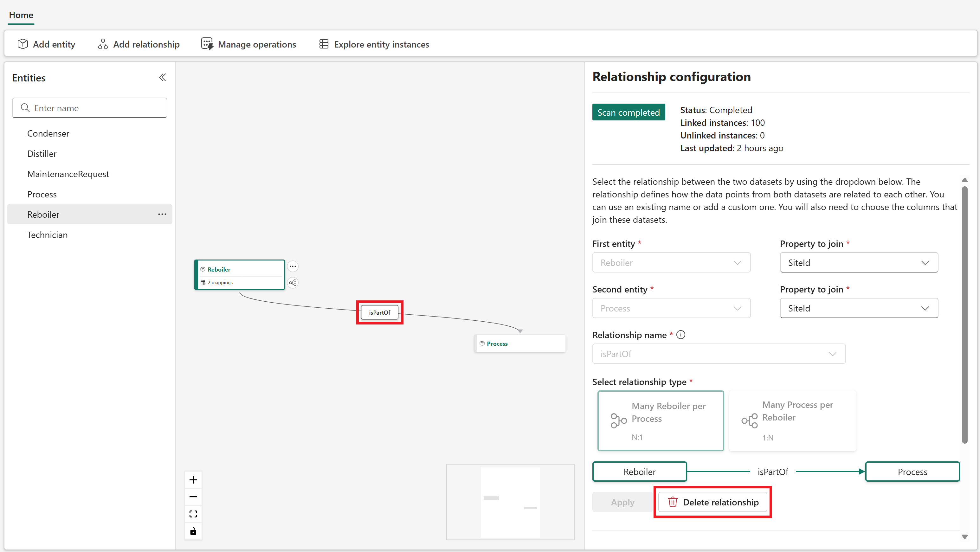The image size is (980, 552).
Task: Open the Second entity Process dropdown
Action: 671,308
